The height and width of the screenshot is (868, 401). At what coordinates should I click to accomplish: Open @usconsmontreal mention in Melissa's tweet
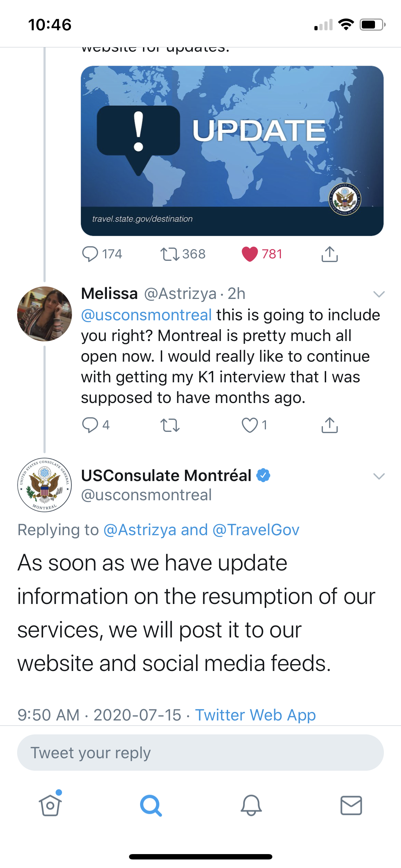146,315
